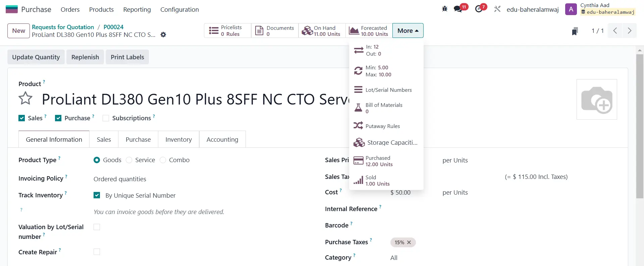Open the gear actions menu icon
The image size is (644, 266).
point(163,35)
